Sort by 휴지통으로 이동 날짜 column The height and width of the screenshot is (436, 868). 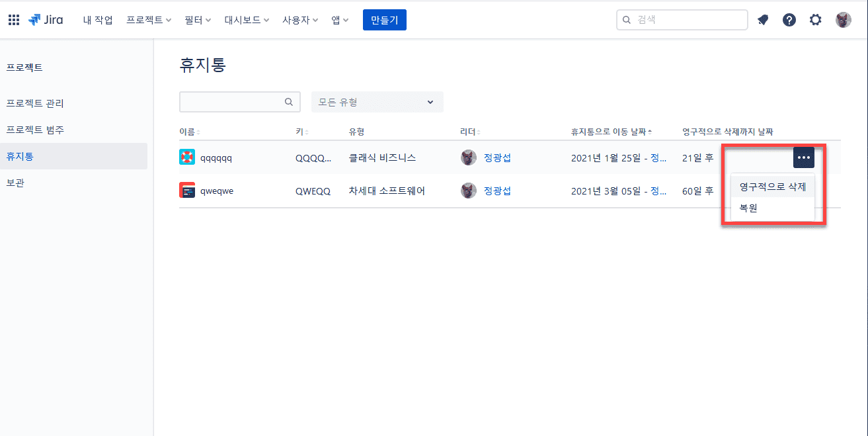click(612, 132)
